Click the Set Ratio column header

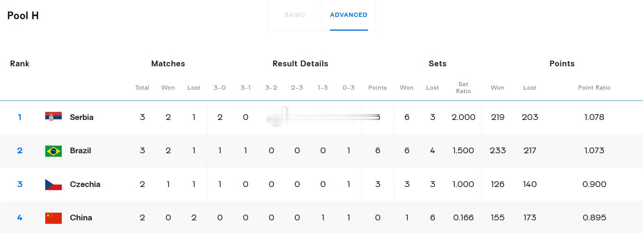[463, 88]
